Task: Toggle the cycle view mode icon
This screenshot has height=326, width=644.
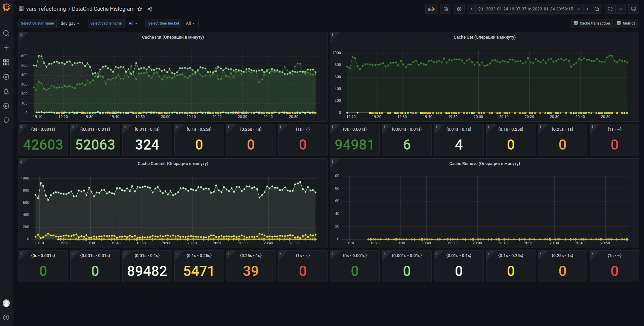Action: pyautogui.click(x=633, y=9)
